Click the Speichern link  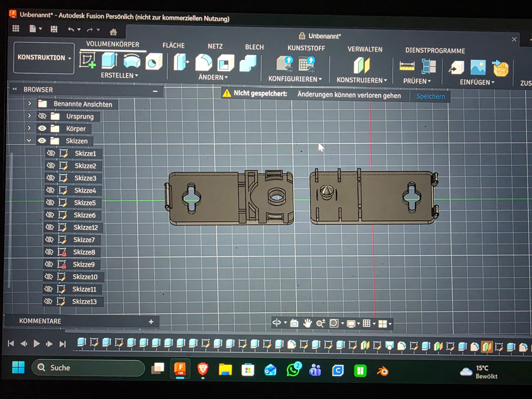431,96
